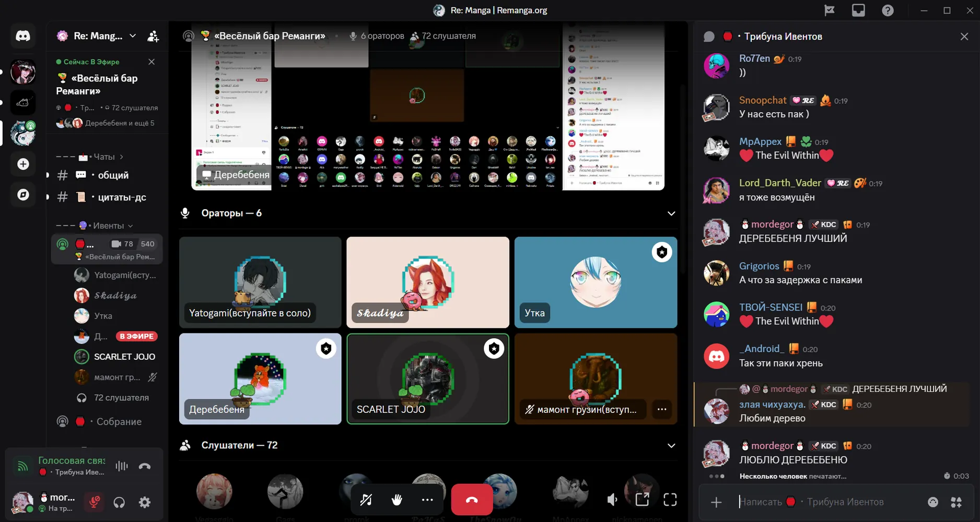Click moderator badge on Деребебеня tile
This screenshot has width=980, height=522.
[x=326, y=349]
